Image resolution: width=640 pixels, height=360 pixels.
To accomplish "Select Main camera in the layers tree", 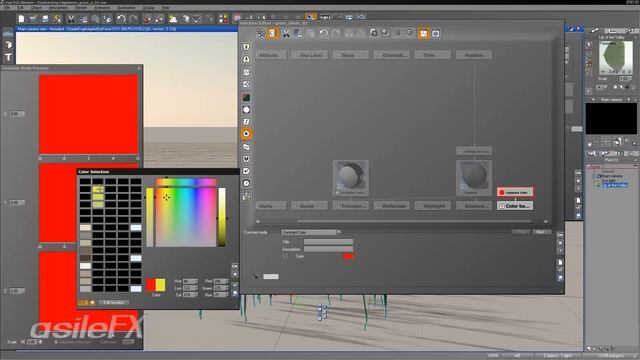I will (612, 176).
